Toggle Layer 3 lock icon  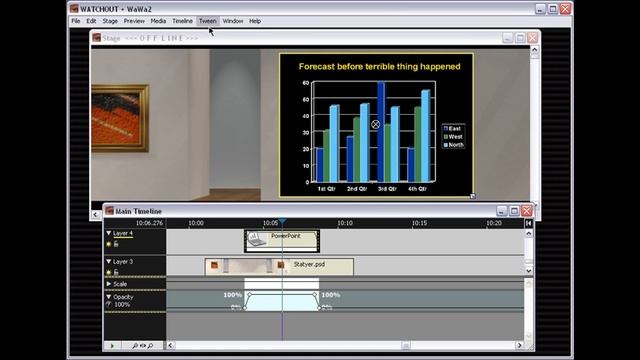tap(116, 272)
